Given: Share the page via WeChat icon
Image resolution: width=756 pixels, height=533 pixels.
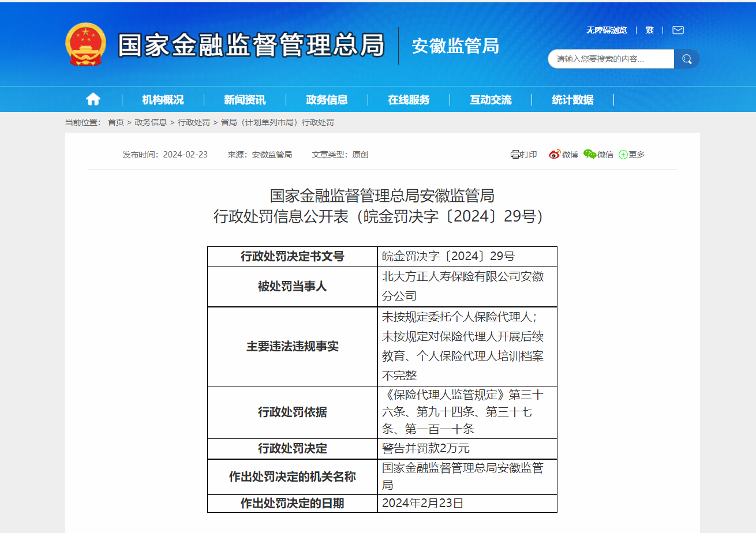Looking at the screenshot, I should 590,155.
